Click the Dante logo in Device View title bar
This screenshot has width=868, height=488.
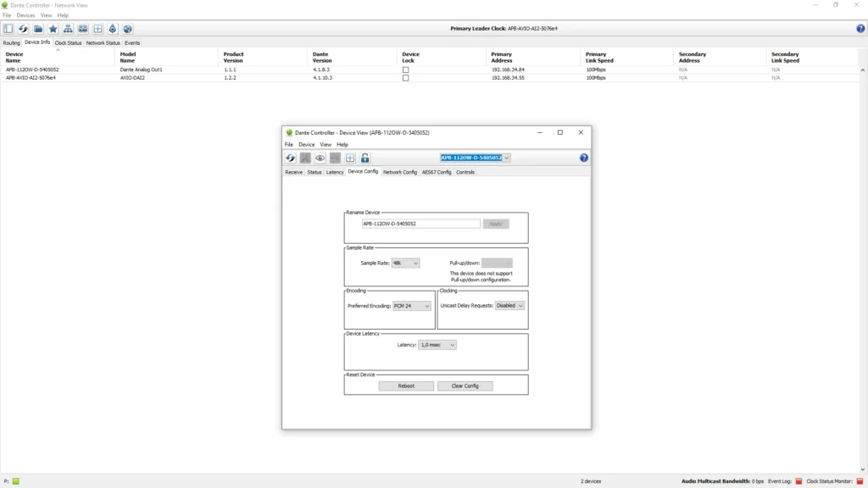289,133
